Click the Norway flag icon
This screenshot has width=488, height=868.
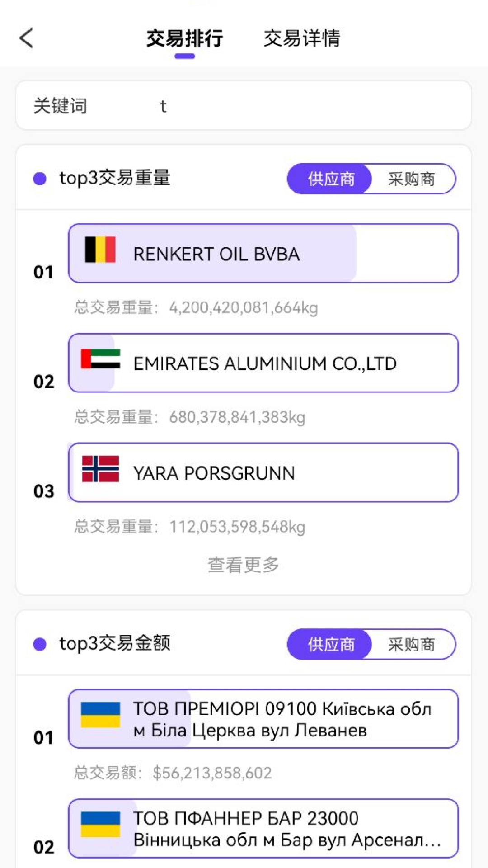tap(100, 469)
